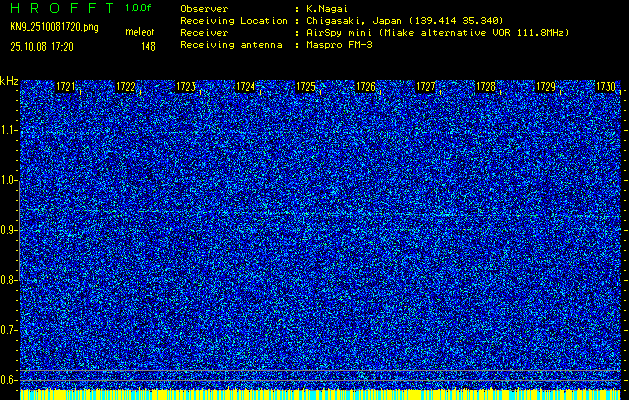Click the 1730 time marker
Image resolution: width=629 pixels, height=400 pixels.
pyautogui.click(x=606, y=88)
